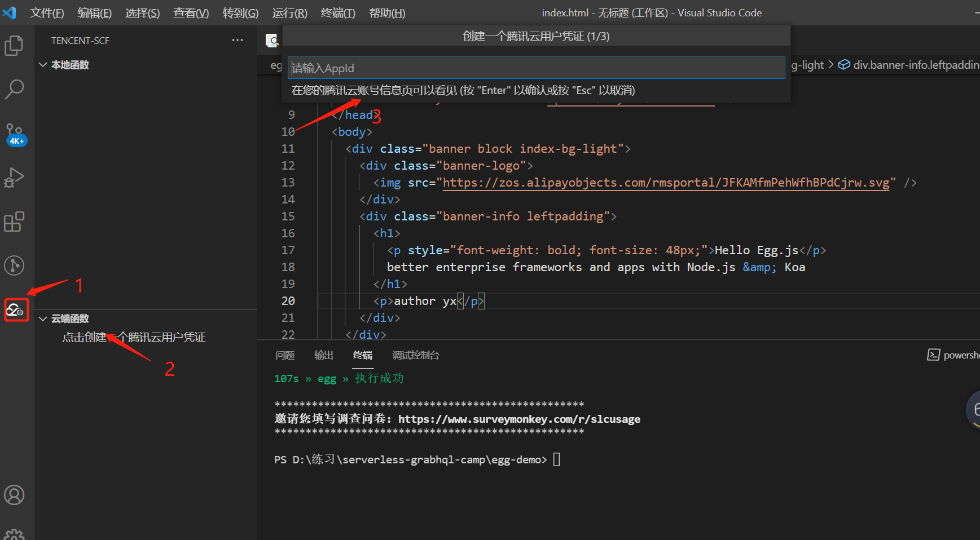Open the 编辑(E) menu
The image size is (980, 540).
pyautogui.click(x=94, y=13)
